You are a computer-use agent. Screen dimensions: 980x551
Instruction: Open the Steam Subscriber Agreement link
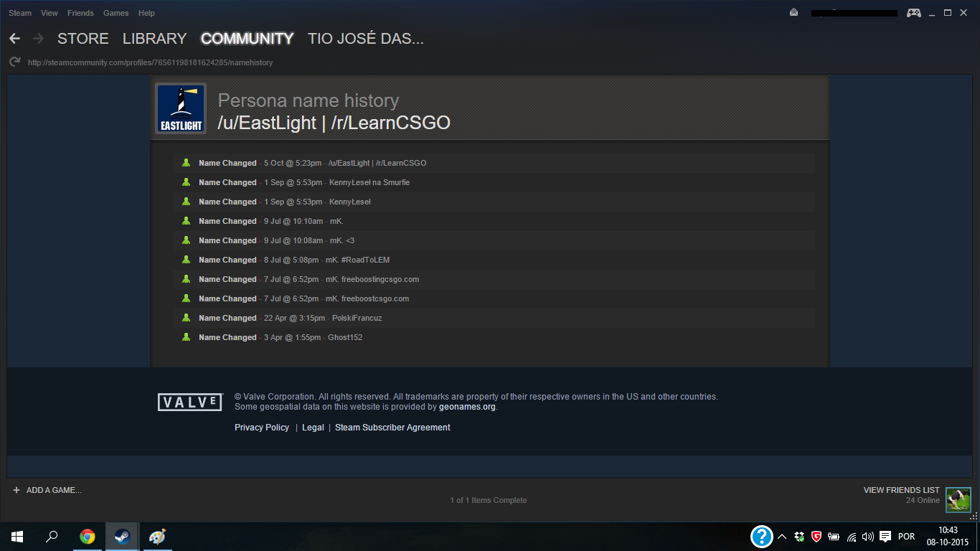click(392, 428)
